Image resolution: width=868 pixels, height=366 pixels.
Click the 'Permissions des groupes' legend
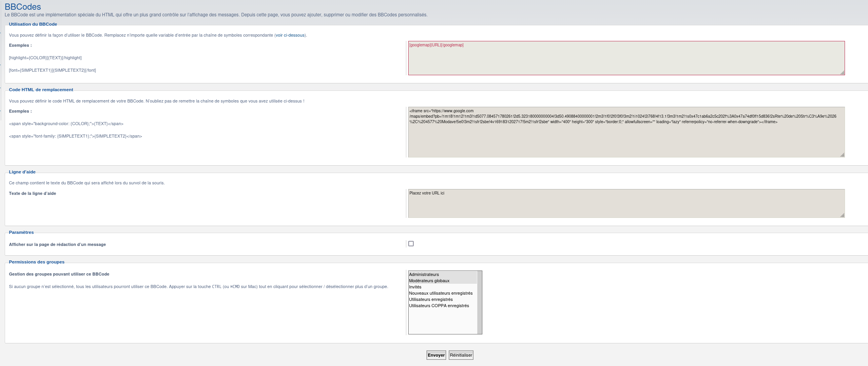coord(37,262)
